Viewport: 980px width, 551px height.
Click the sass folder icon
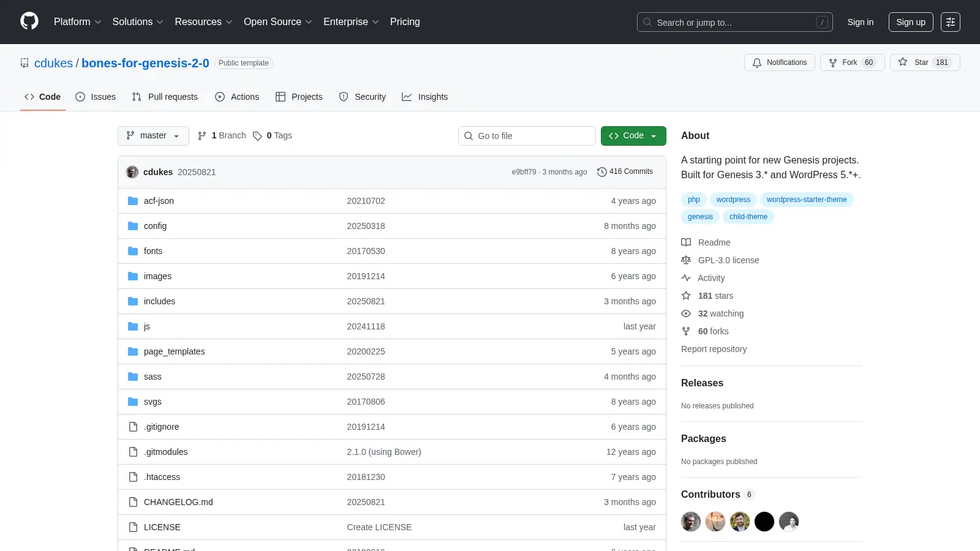[x=133, y=377]
